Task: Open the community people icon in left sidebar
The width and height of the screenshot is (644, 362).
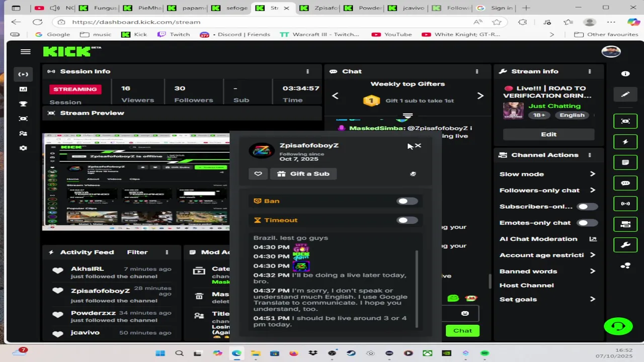Action: pyautogui.click(x=23, y=133)
